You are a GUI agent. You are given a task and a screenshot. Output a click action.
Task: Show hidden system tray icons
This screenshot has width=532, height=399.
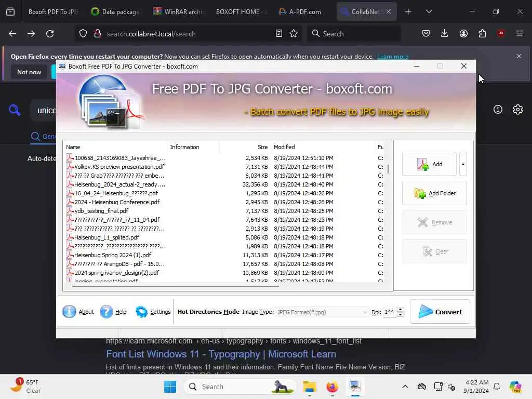click(405, 387)
